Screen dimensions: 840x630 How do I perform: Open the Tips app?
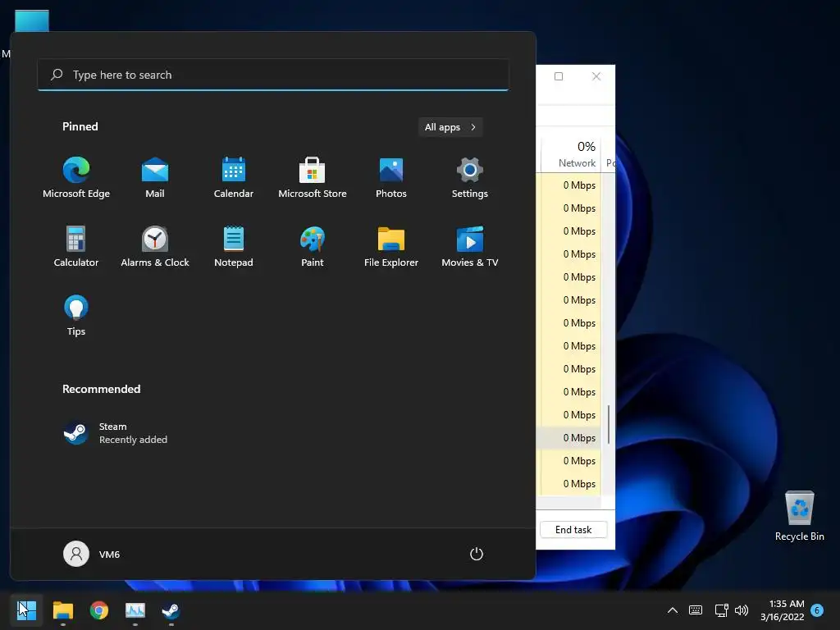pyautogui.click(x=76, y=316)
